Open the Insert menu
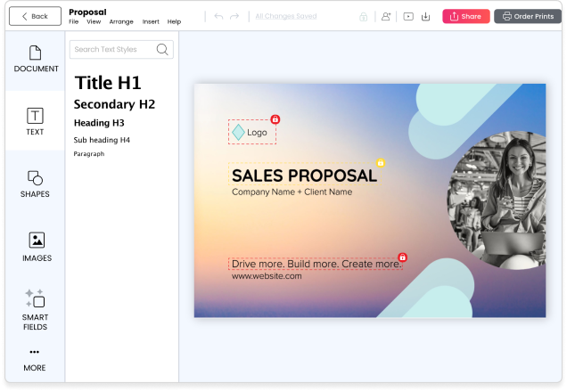Image resolution: width=567 pixels, height=392 pixels. pyautogui.click(x=151, y=21)
